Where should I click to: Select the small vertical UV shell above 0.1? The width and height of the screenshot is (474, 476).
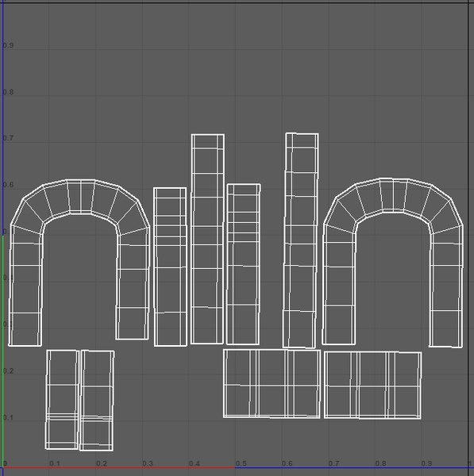tap(62, 400)
